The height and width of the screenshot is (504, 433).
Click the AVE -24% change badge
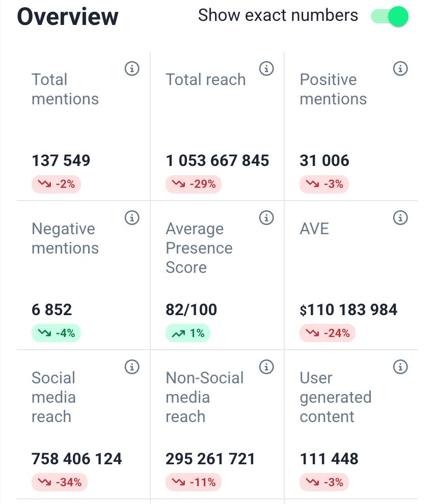328,333
